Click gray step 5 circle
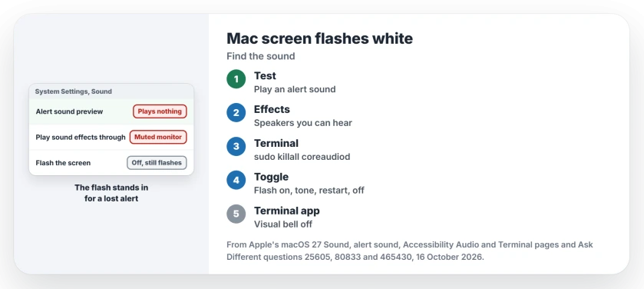644x289 pixels. (x=236, y=214)
